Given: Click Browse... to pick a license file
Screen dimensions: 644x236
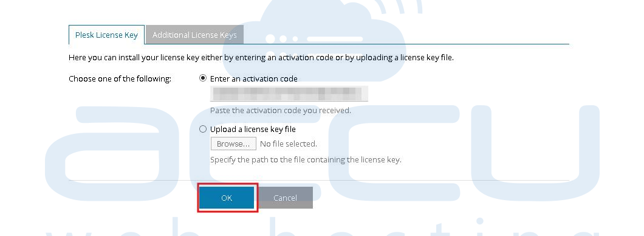Looking at the screenshot, I should [x=233, y=144].
